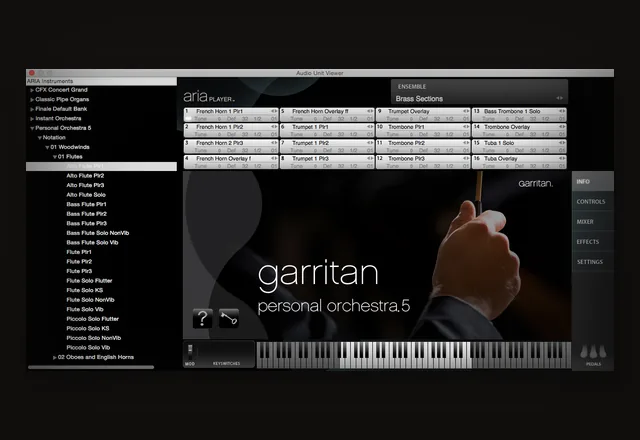Collapse Personal Orchestra 5 tree node
Screen dimensions: 640x440
click(x=32, y=128)
